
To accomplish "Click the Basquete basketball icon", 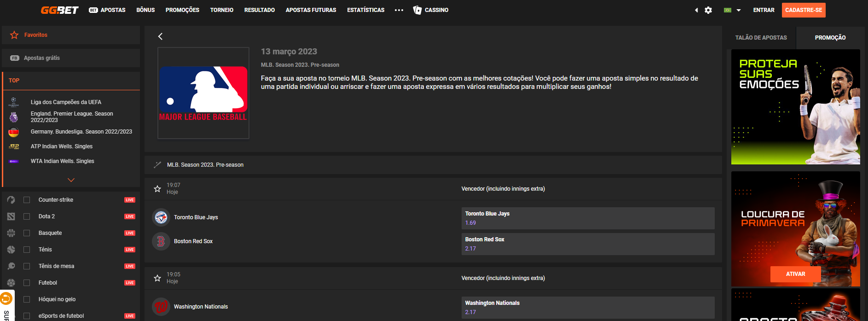I will [11, 233].
